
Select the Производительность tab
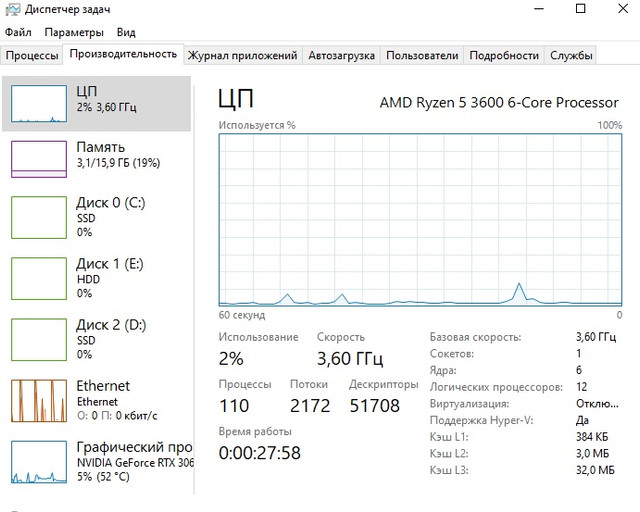tap(123, 54)
